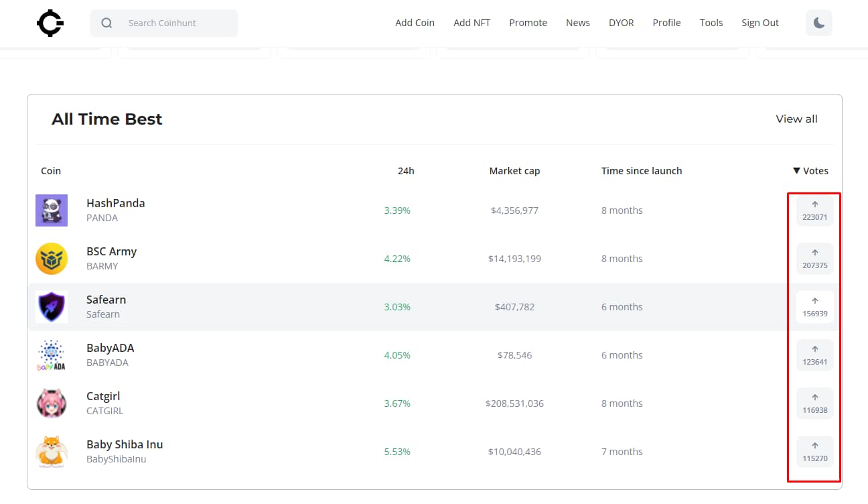Click market cap $78,546
868x504 pixels.
514,355
